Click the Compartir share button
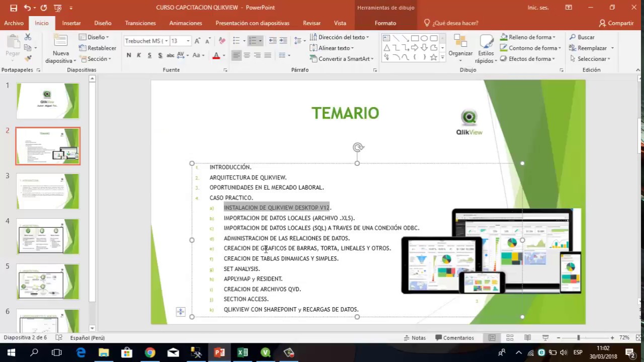The height and width of the screenshot is (362, 644). [616, 23]
